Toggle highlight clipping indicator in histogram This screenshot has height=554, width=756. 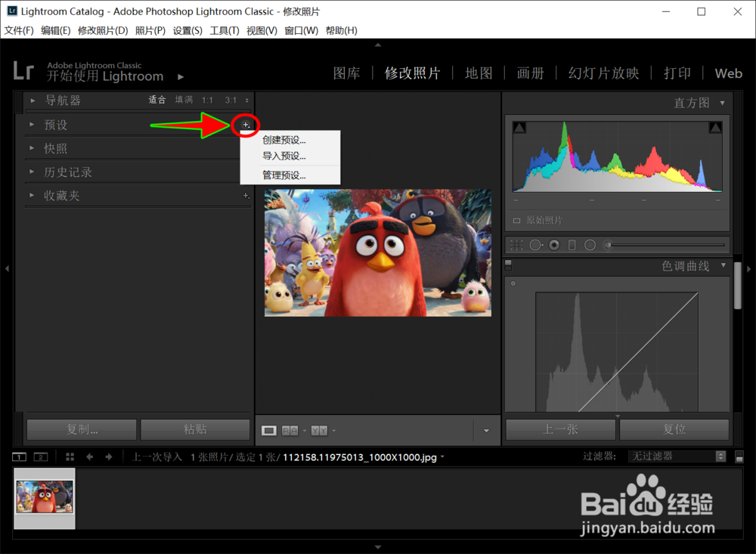click(x=715, y=128)
